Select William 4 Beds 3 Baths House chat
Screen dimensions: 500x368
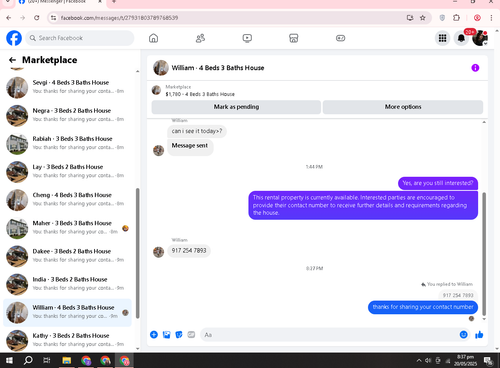click(x=67, y=313)
